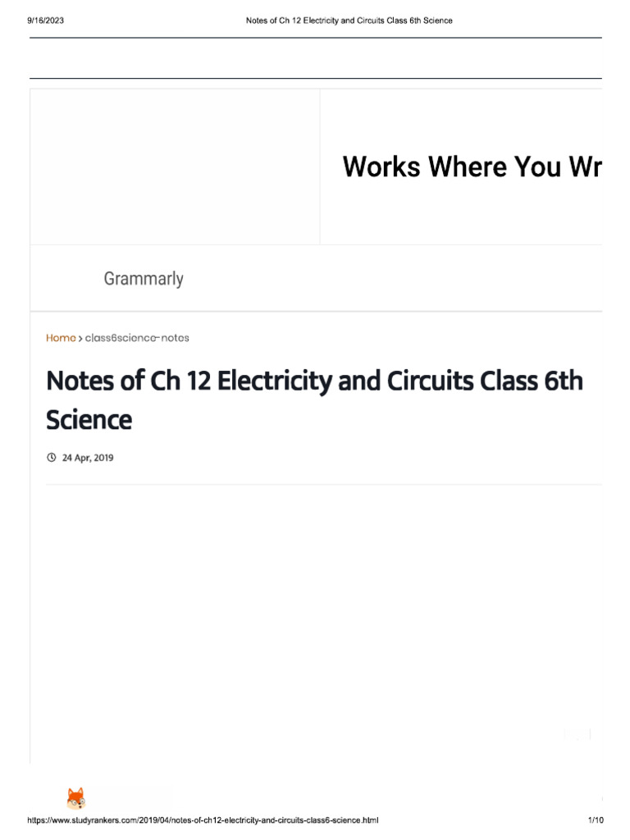Click the "Works Where You Wr" ad headline
This screenshot has width=630, height=840.
point(471,167)
